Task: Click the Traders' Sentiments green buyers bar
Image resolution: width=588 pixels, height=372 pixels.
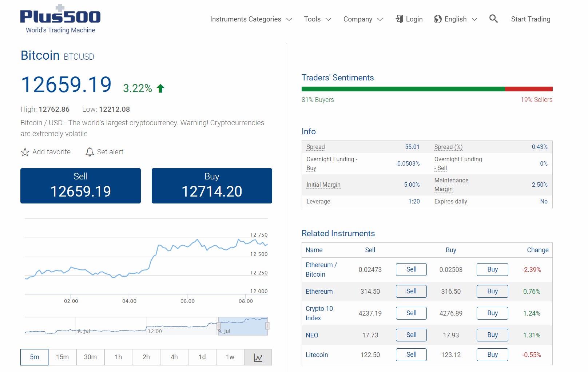Action: [403, 89]
